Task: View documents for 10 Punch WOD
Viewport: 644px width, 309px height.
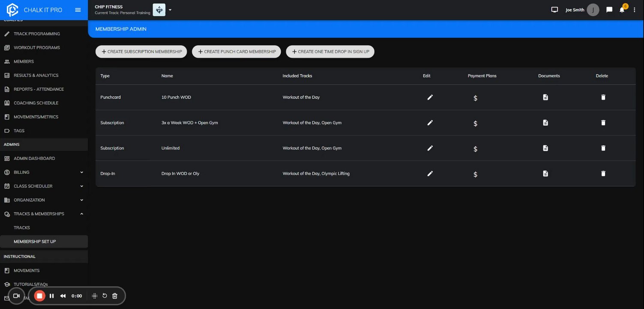Action: tap(545, 97)
